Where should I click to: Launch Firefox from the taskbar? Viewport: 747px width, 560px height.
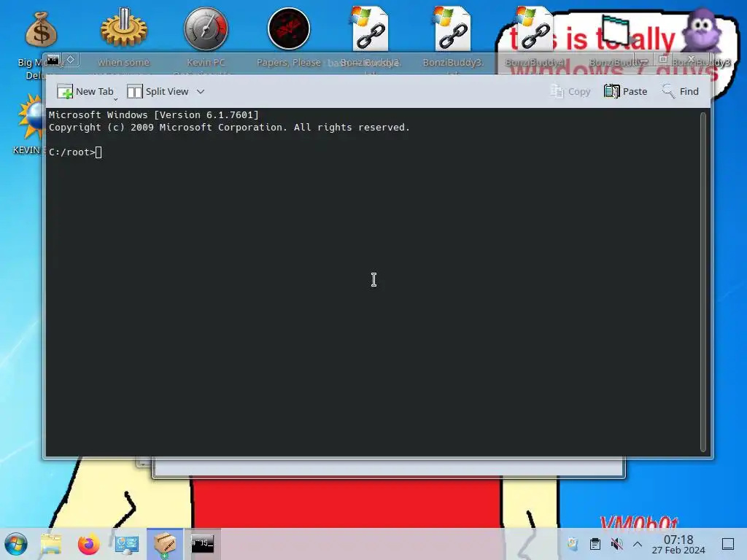(88, 544)
